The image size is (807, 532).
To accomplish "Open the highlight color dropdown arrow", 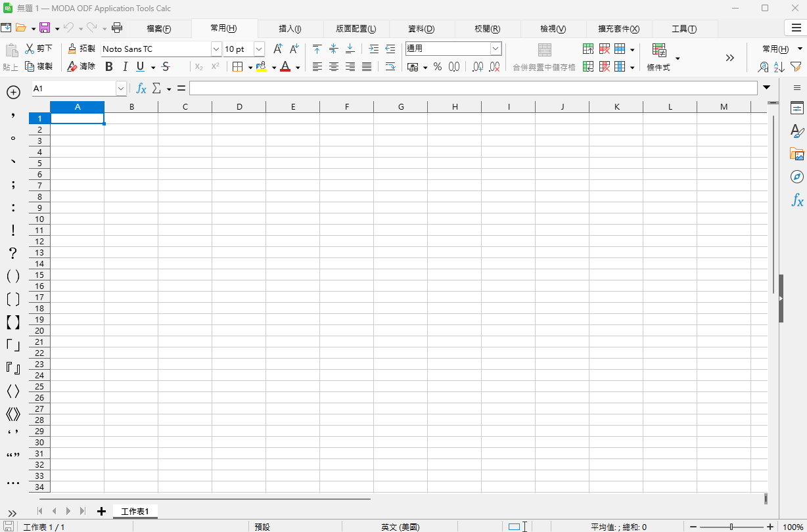I will point(274,67).
